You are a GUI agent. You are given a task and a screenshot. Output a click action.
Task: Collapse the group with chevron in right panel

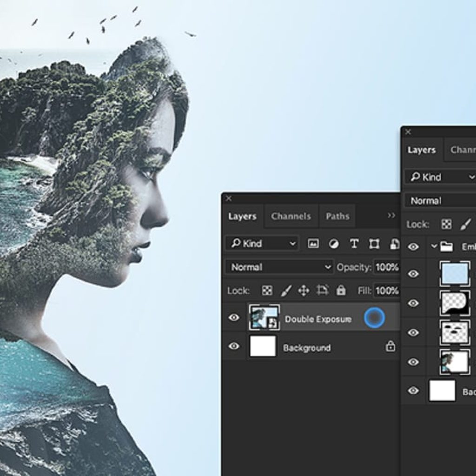(434, 246)
